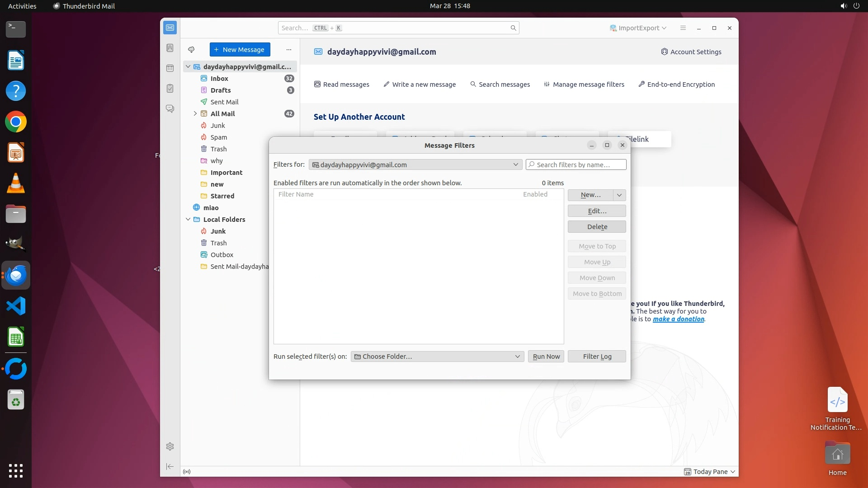Open the New filter dropdown arrow
Image resolution: width=868 pixels, height=488 pixels.
coord(619,195)
